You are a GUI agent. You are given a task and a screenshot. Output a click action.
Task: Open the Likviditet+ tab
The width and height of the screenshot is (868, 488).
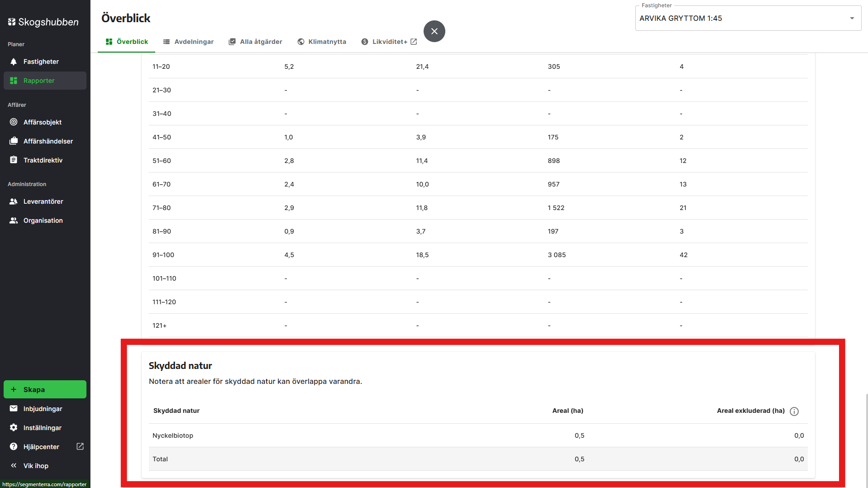[x=389, y=42]
